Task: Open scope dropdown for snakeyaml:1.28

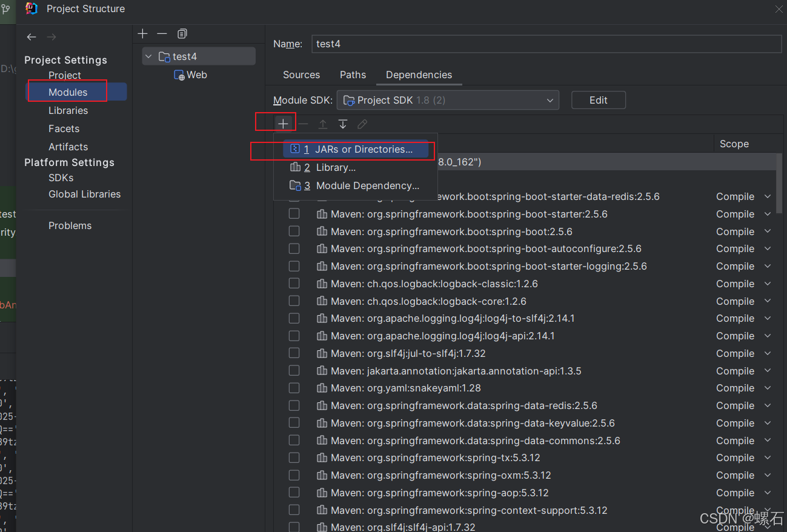Action: click(768, 388)
